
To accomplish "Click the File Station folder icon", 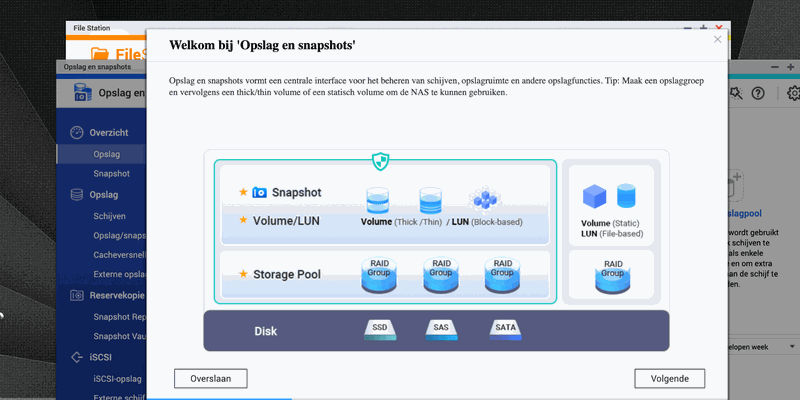I will click(x=100, y=54).
